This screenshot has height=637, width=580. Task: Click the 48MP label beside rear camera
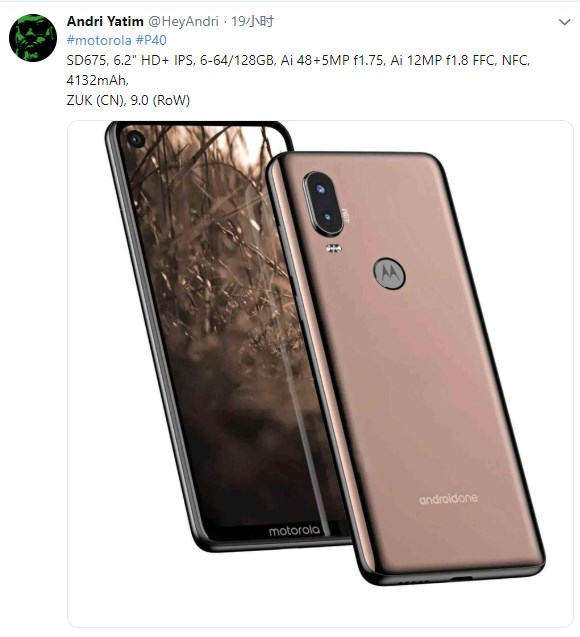[346, 215]
